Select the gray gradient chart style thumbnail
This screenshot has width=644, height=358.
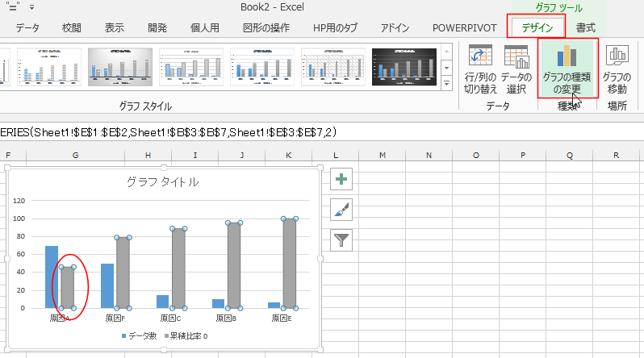coord(119,67)
